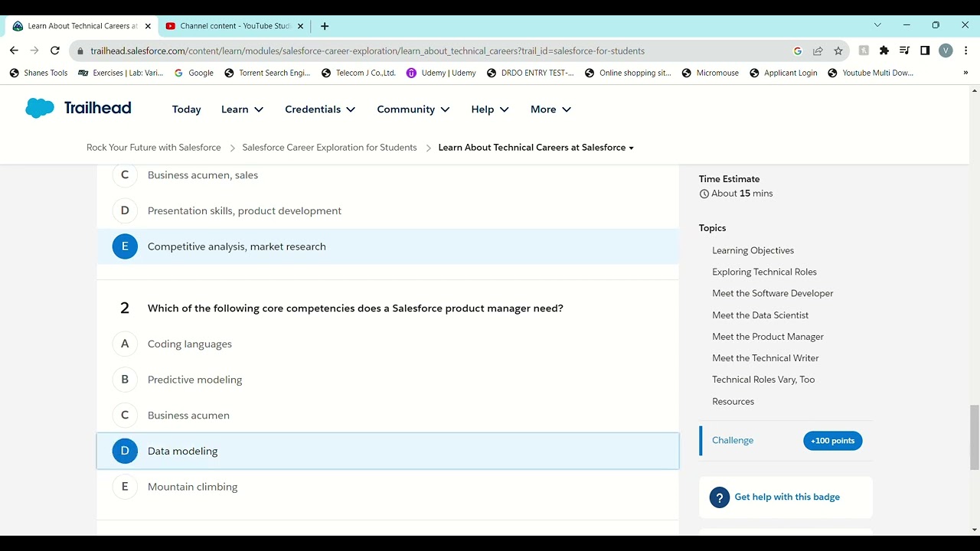The width and height of the screenshot is (980, 551).
Task: Open the Today nav item
Action: coord(186,109)
